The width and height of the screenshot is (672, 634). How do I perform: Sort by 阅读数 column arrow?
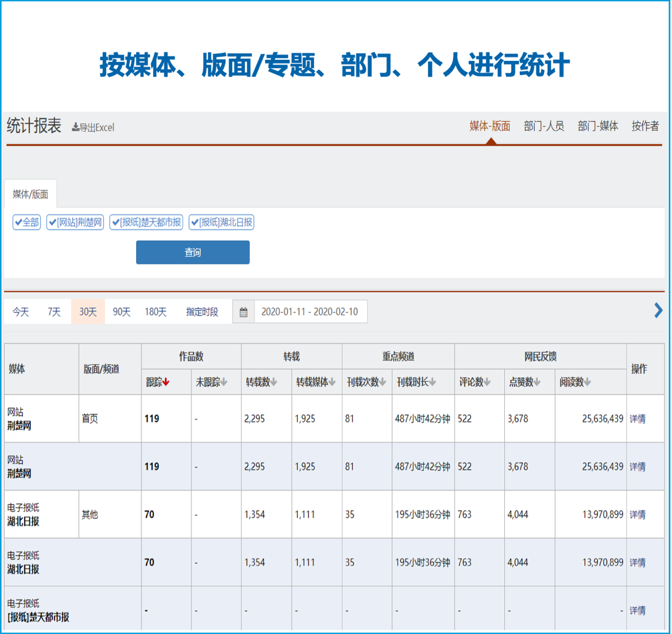click(x=587, y=382)
